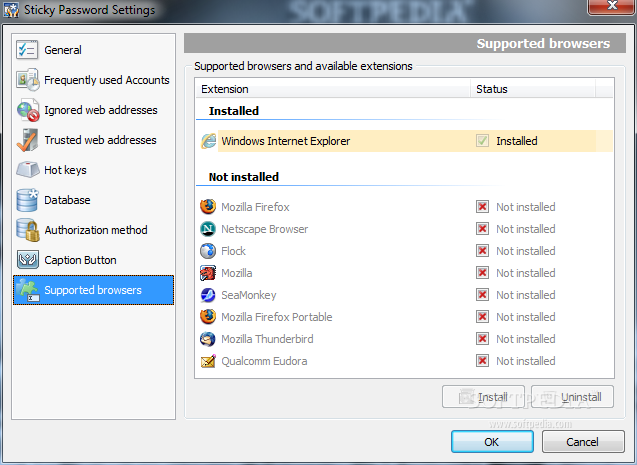Open the Authorization method page
This screenshot has width=637, height=465.
93,230
